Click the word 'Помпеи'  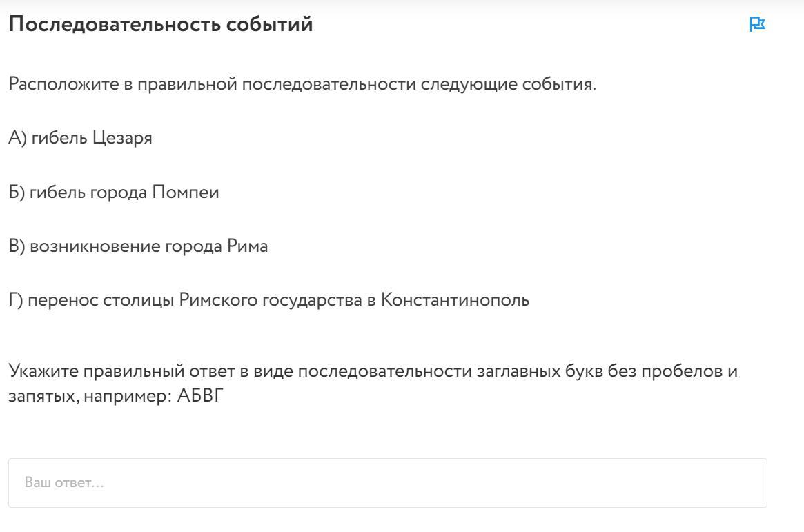pos(186,193)
